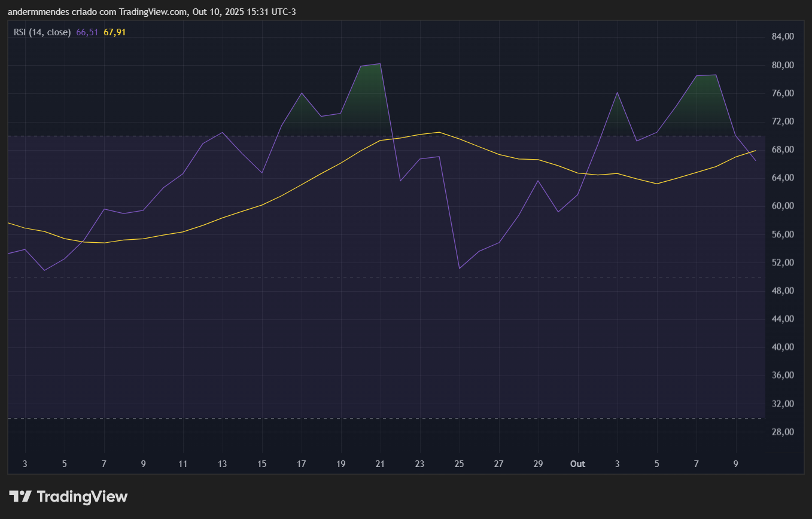Click the date label 25 on time axis
This screenshot has width=812, height=519.
click(x=459, y=464)
